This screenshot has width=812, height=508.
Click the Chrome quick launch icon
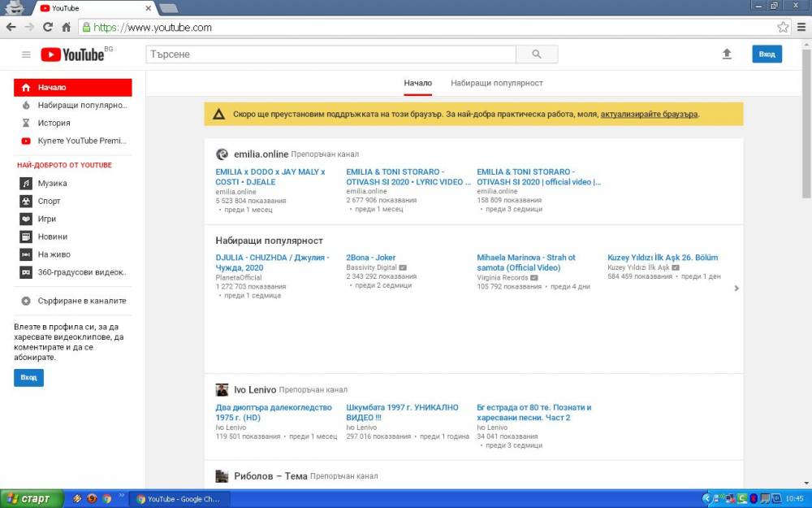click(107, 499)
